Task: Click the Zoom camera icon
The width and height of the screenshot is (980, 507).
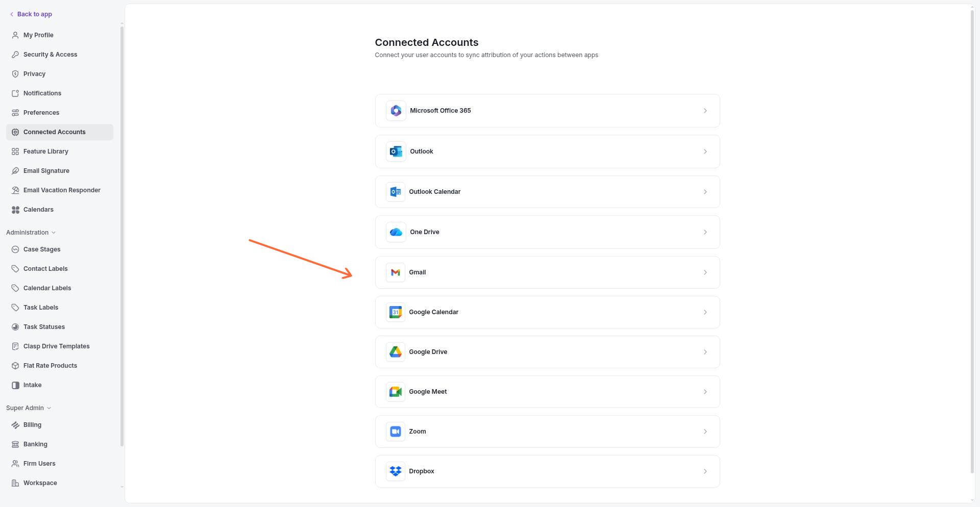Action: pos(396,432)
